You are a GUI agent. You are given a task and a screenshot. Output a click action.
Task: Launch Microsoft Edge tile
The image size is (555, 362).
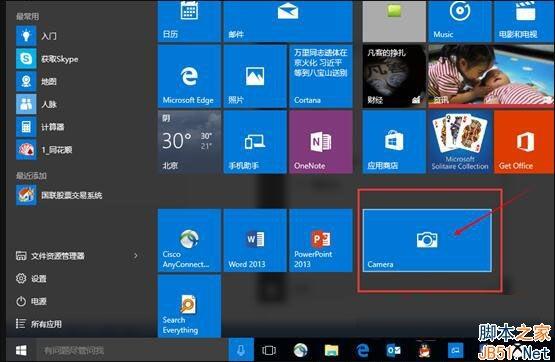click(189, 76)
